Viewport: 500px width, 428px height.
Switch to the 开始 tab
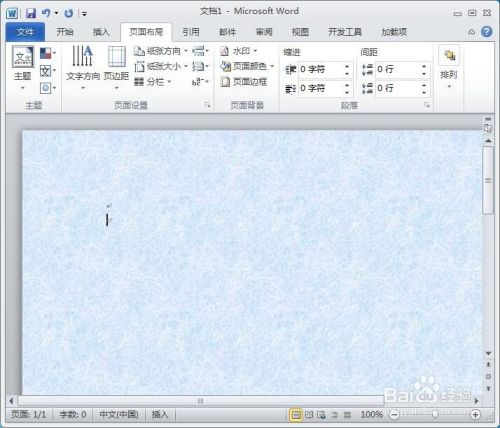65,32
